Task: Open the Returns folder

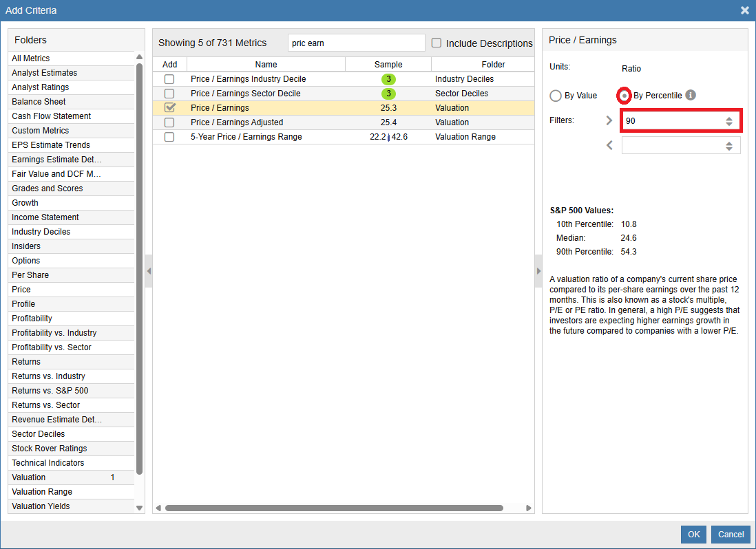Action: (x=71, y=362)
